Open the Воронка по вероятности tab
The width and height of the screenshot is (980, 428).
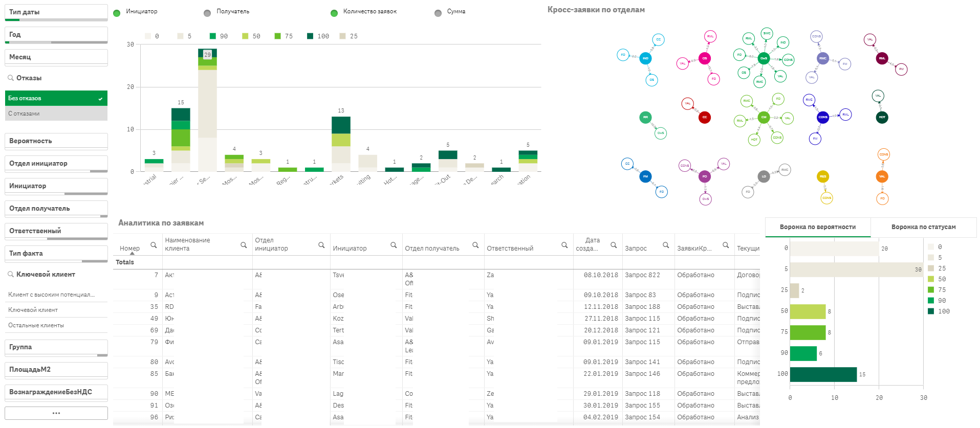coord(818,227)
